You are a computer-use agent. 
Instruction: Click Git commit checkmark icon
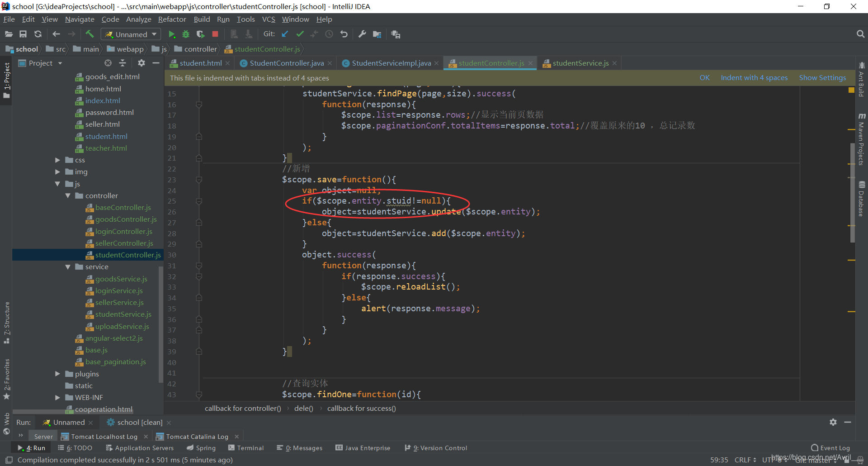[300, 34]
